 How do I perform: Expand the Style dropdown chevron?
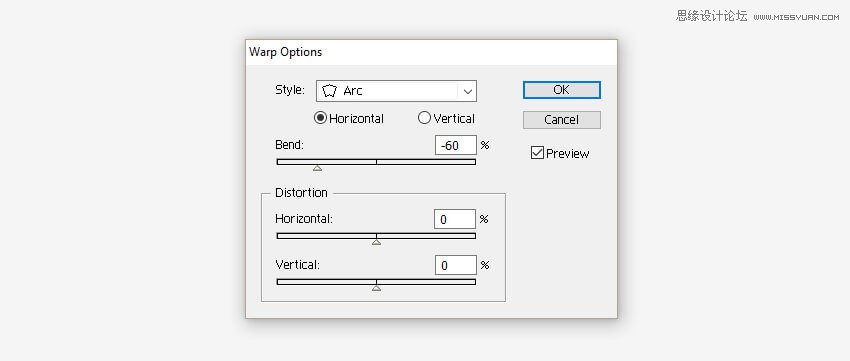pos(468,91)
